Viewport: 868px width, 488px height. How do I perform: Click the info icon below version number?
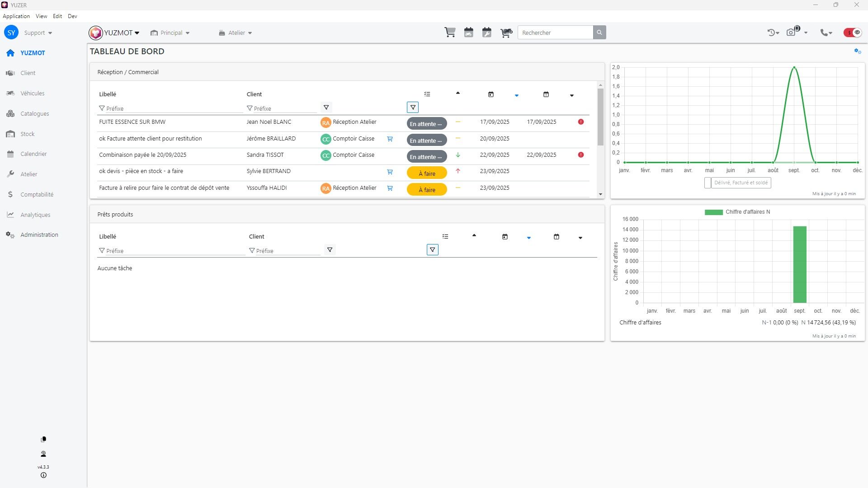click(x=43, y=475)
